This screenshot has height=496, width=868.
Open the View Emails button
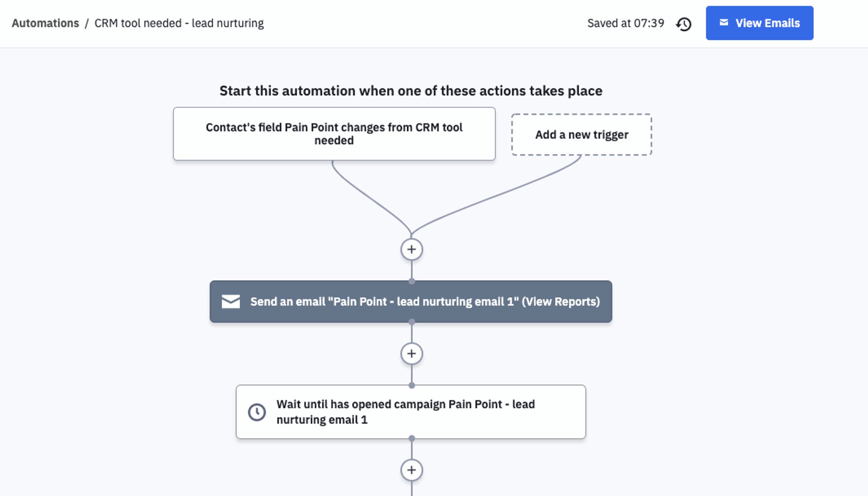tap(759, 23)
